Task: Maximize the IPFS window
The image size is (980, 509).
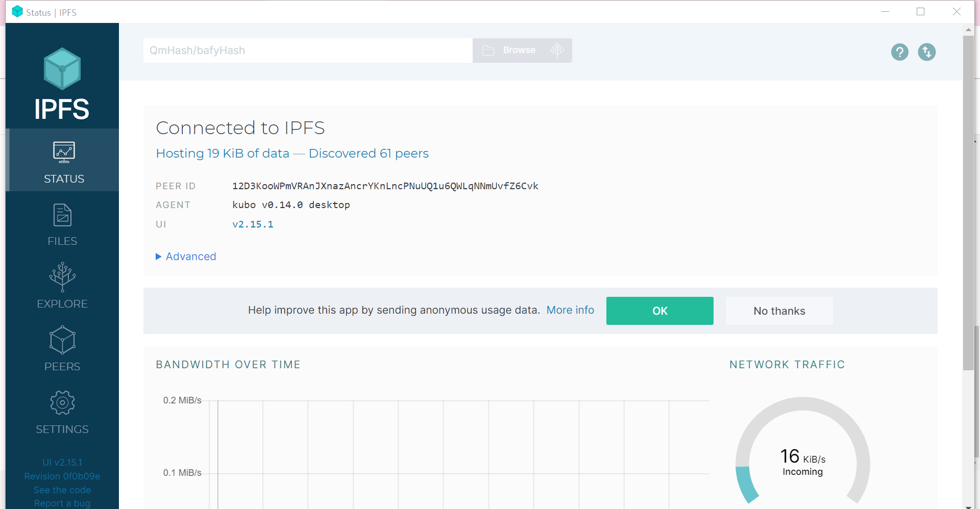Action: [x=920, y=11]
